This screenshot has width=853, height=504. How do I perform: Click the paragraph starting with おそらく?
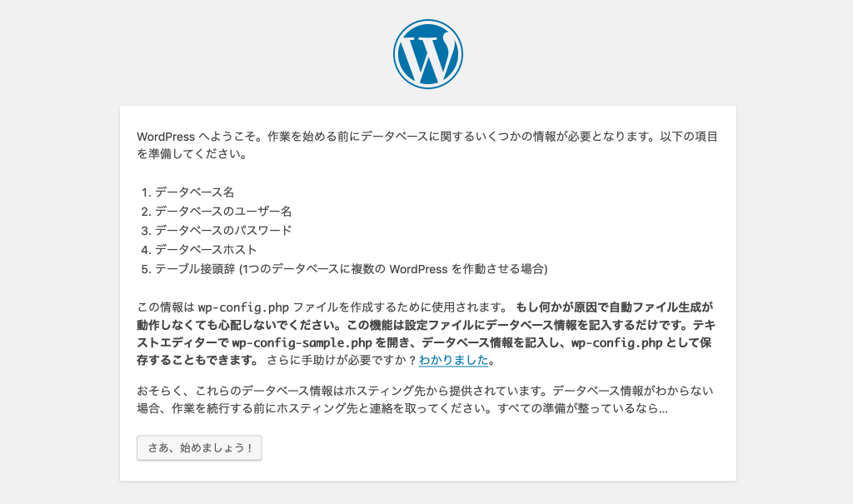[x=425, y=400]
